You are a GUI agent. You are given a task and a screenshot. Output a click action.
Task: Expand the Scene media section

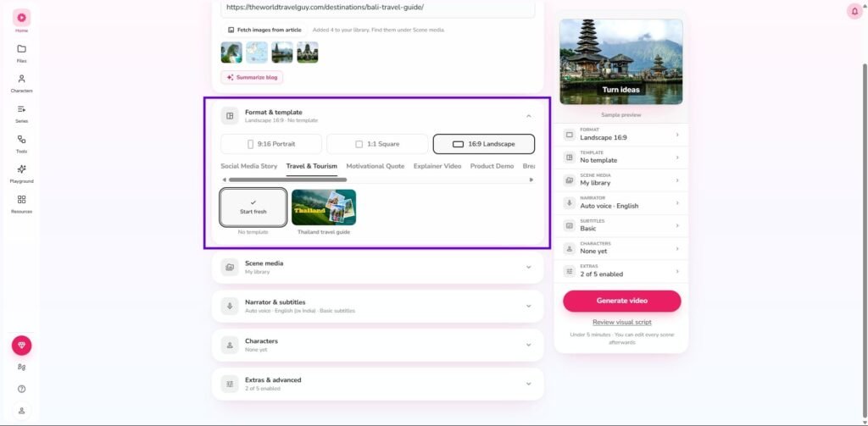[529, 268]
